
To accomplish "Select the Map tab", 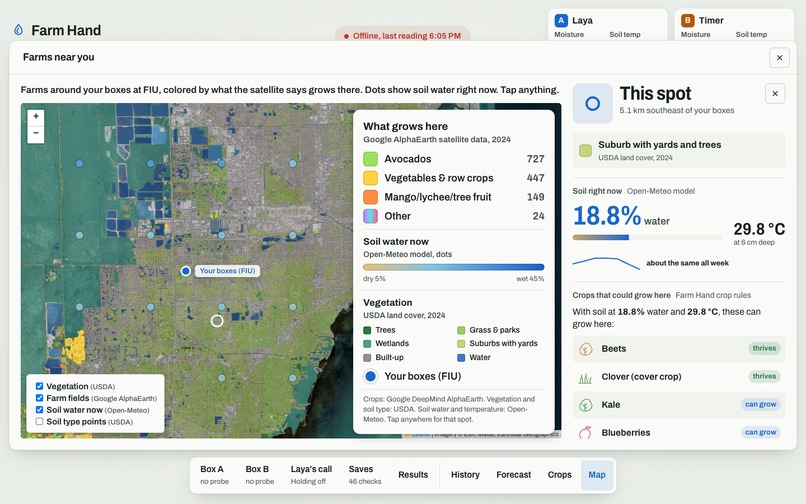I will [597, 475].
